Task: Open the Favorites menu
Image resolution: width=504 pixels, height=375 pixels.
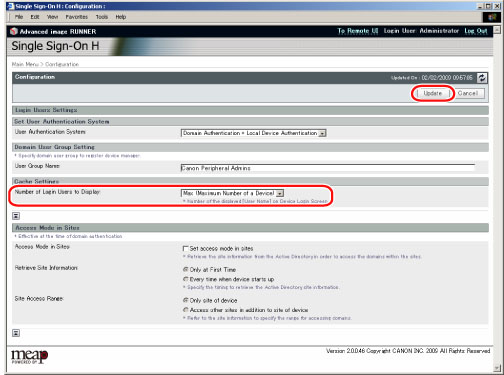Action: pyautogui.click(x=77, y=17)
